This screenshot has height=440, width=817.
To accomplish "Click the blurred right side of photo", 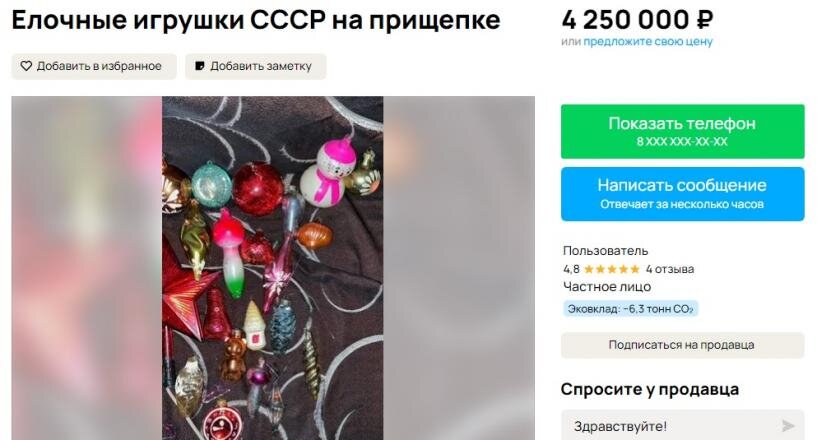I will tap(459, 268).
